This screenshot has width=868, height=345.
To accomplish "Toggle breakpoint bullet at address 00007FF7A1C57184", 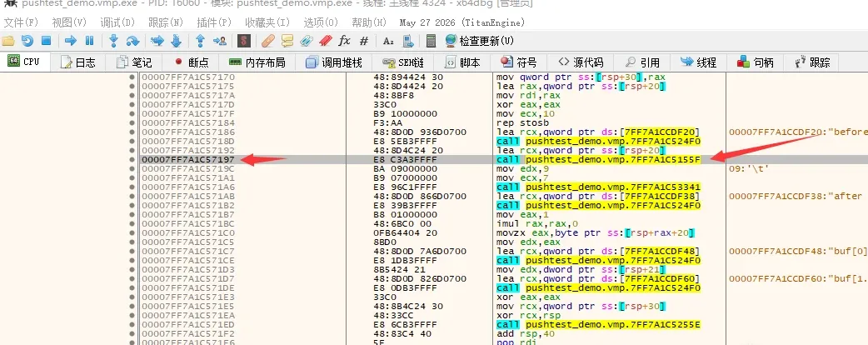I will pyautogui.click(x=132, y=123).
